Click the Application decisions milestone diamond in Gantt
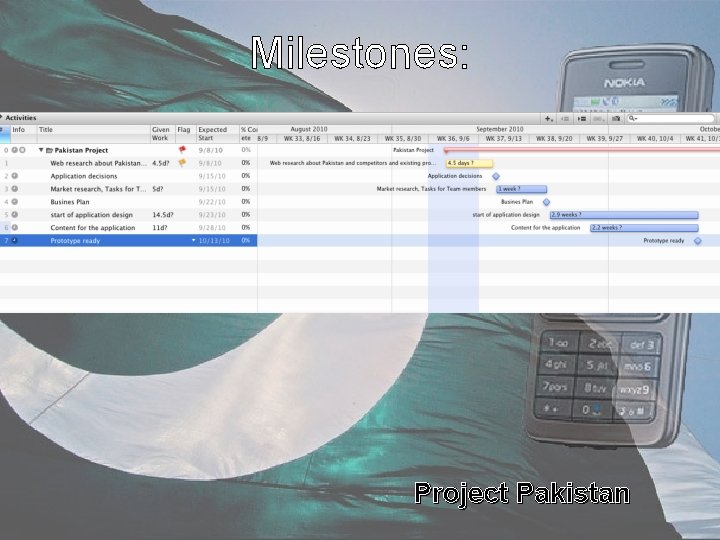 (496, 176)
